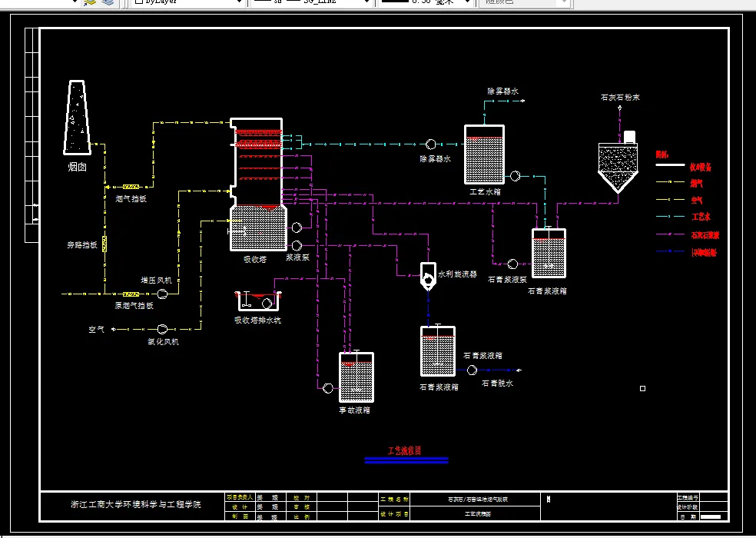Click the 增压风机 label
The width and height of the screenshot is (756, 538).
click(x=156, y=281)
